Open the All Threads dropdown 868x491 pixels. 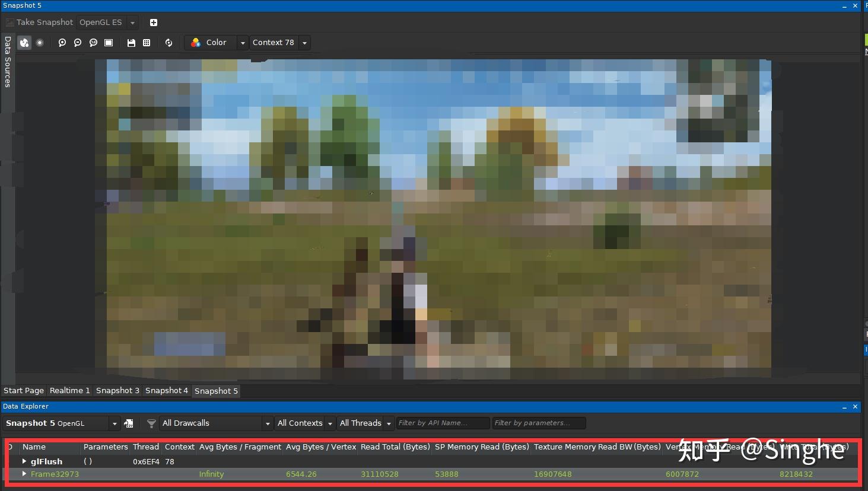[x=365, y=423]
